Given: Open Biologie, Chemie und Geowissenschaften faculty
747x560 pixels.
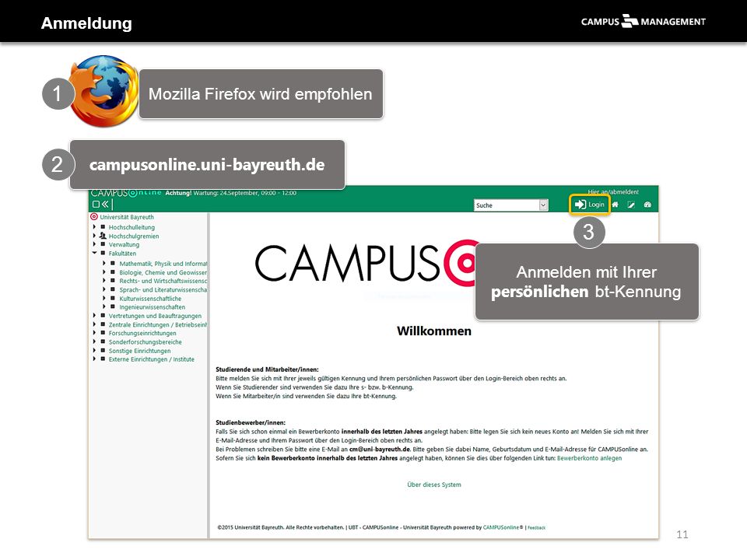Looking at the screenshot, I should pos(163,272).
